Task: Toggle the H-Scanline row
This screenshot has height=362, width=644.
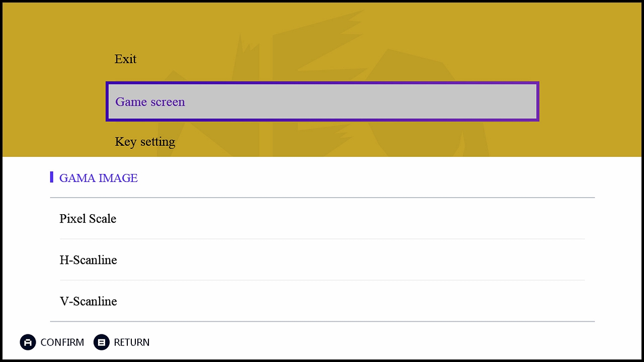Action: (x=322, y=260)
